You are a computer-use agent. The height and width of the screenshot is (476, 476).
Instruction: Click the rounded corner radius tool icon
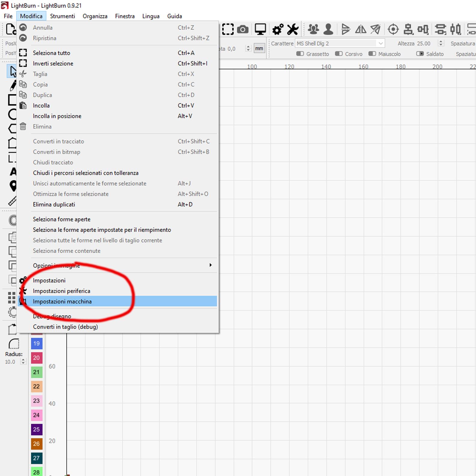click(14, 343)
